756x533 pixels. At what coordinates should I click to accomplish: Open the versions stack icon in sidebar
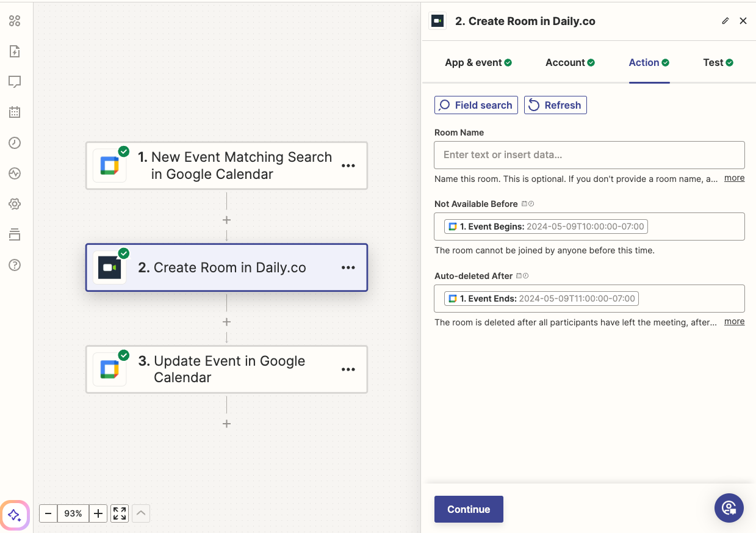(15, 234)
